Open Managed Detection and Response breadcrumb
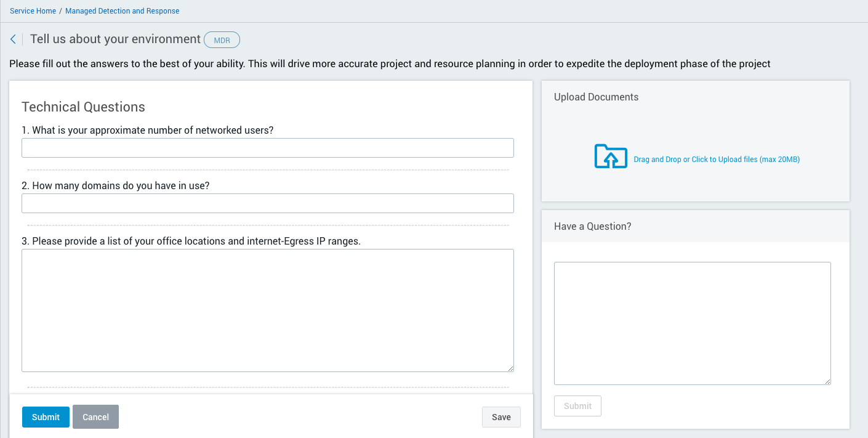The image size is (868, 438). (x=123, y=11)
